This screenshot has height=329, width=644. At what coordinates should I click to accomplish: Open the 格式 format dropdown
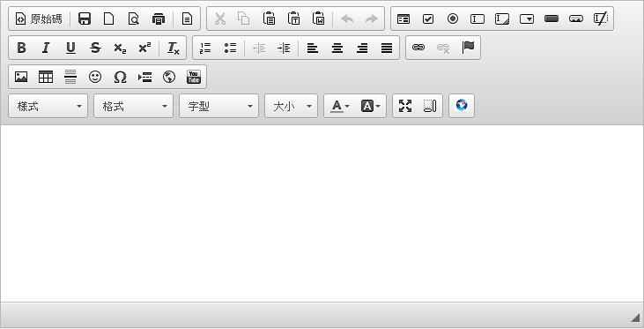pos(134,106)
